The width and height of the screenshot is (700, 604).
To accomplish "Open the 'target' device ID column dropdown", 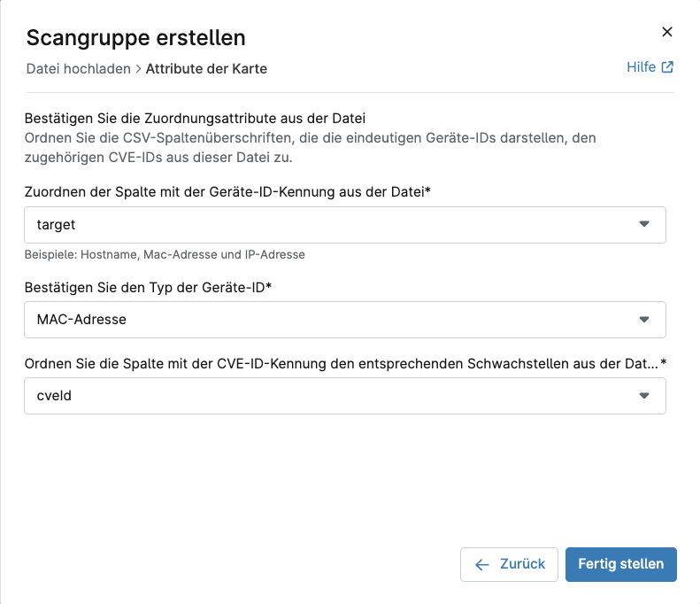I will pos(345,225).
